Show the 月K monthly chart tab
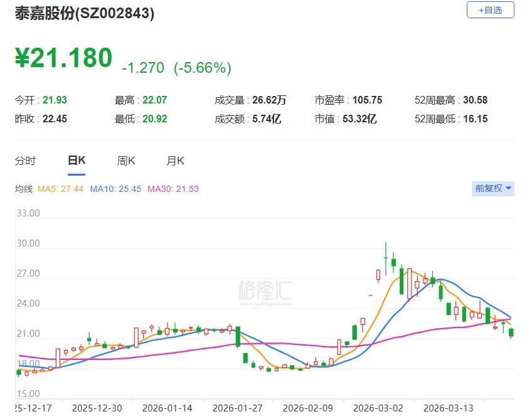This screenshot has height=419, width=532. click(x=175, y=161)
